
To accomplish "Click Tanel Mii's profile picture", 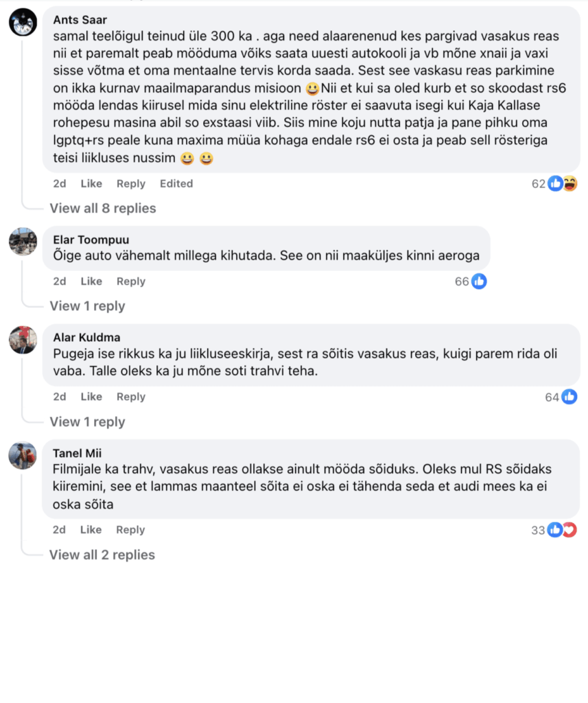I will pos(23,455).
